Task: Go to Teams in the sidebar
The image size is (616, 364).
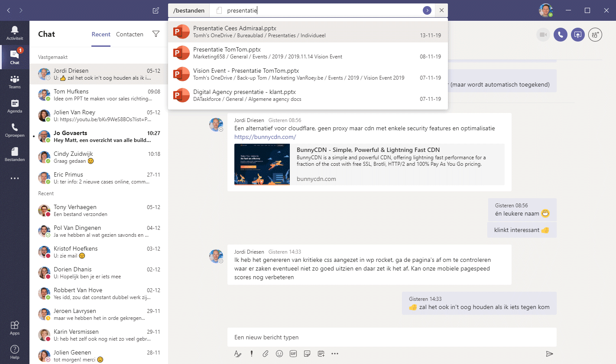Action: click(15, 81)
